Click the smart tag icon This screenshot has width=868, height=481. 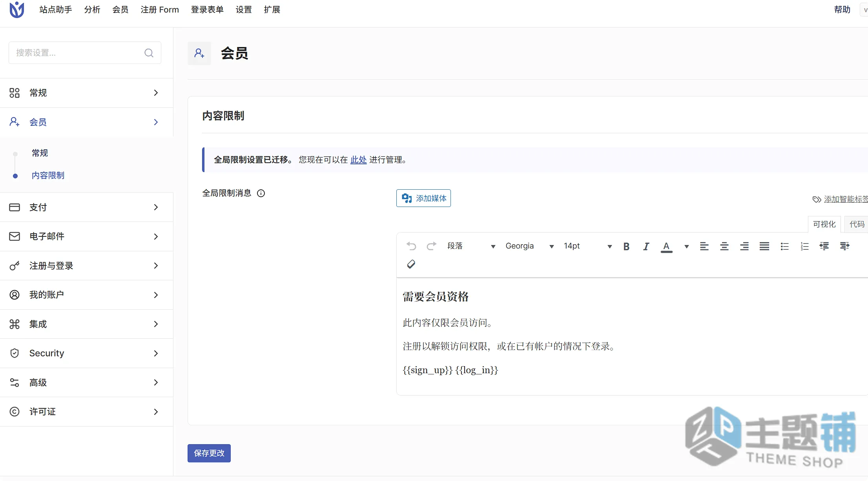(x=817, y=200)
